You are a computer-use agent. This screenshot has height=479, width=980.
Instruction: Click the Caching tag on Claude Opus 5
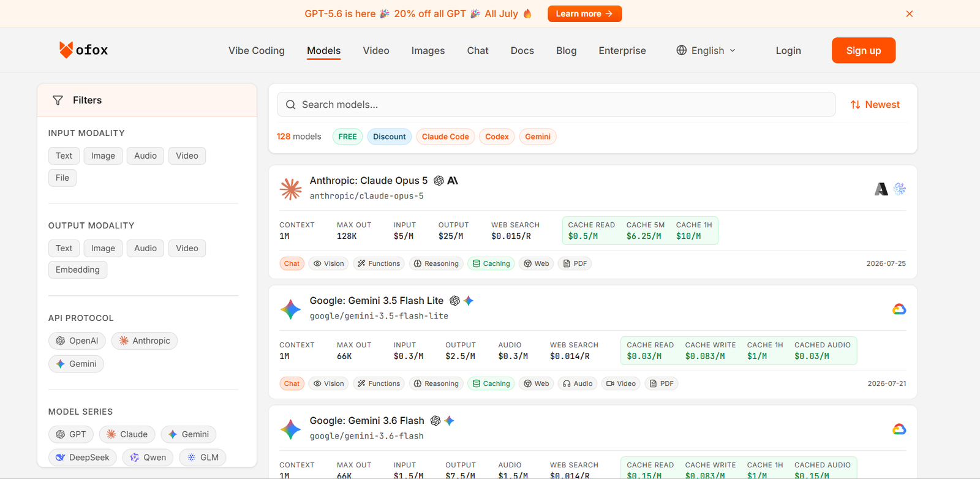(x=491, y=263)
